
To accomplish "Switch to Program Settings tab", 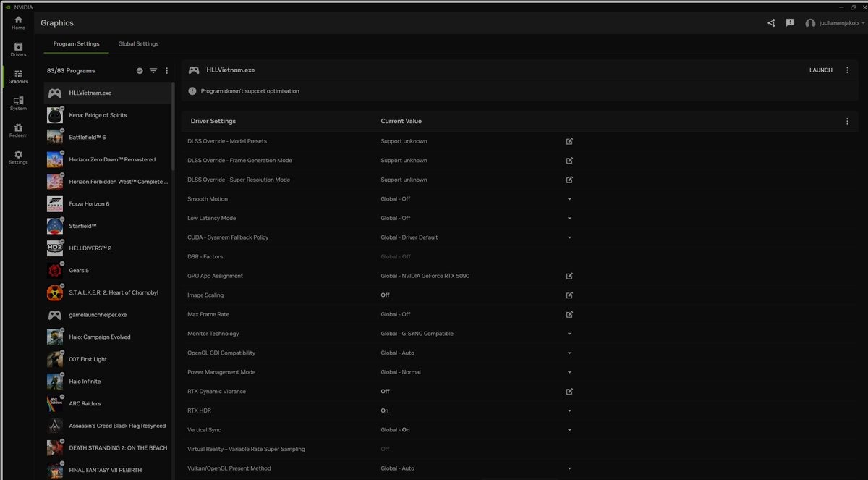I will pos(77,44).
